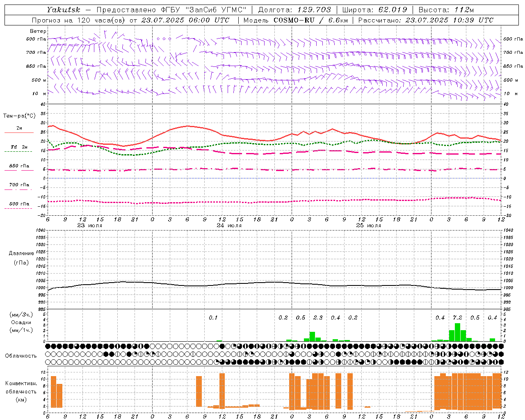Image resolution: width=525 pixels, height=420 pixels.
Task: Click the 850 гПа temperature legend entry
Action: [x=19, y=167]
